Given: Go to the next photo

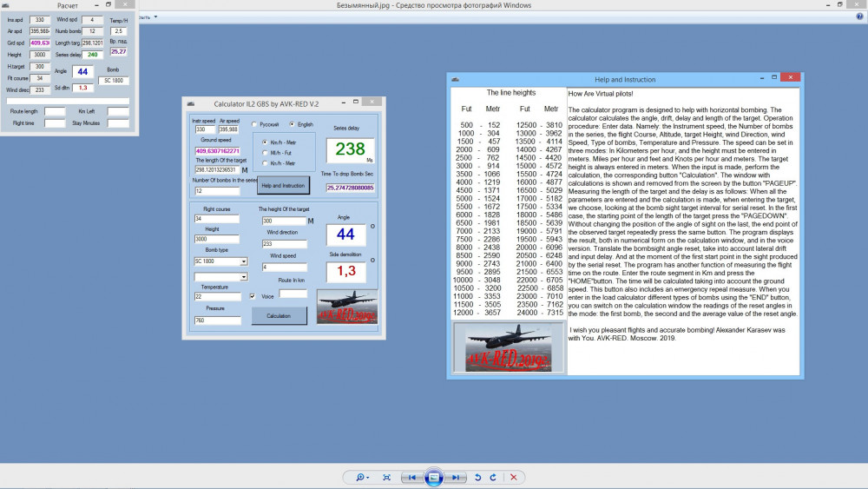Looking at the screenshot, I should coord(456,477).
